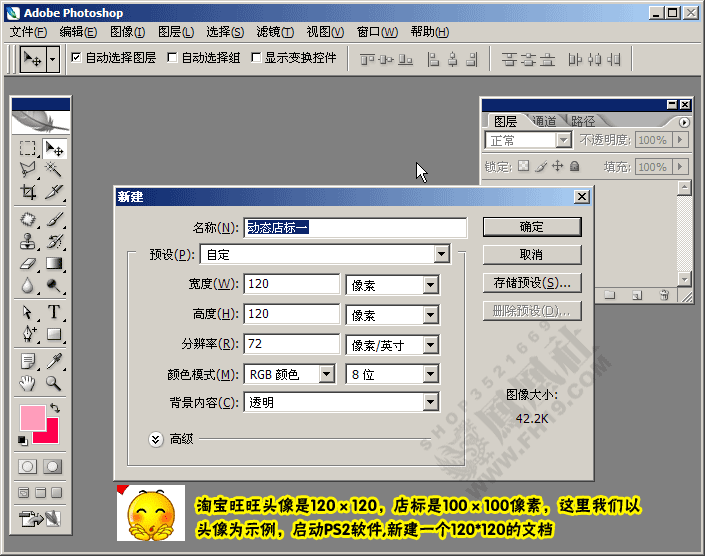This screenshot has height=556, width=705.
Task: Select the History Brush tool
Action: point(54,241)
